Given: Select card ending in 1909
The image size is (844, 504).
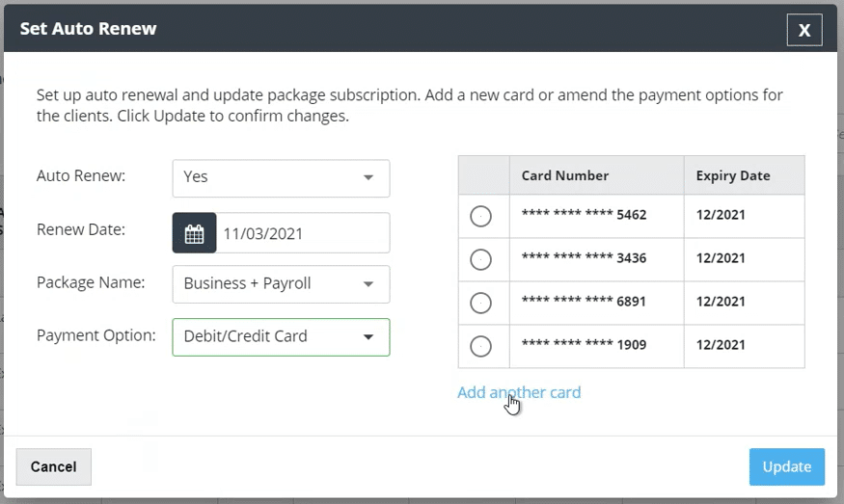Looking at the screenshot, I should point(480,346).
